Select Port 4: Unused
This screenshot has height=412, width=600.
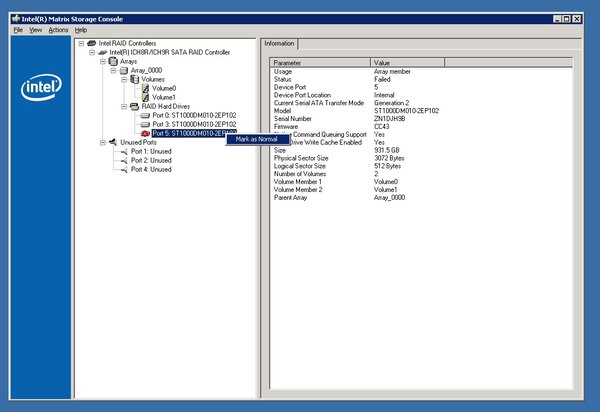coord(151,169)
